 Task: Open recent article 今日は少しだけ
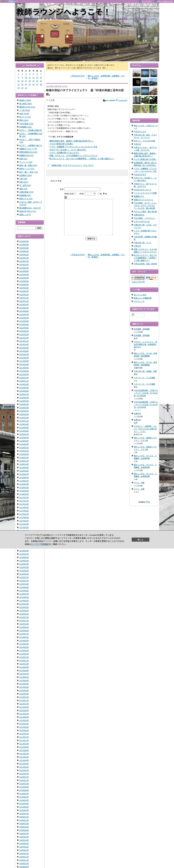point(140,131)
